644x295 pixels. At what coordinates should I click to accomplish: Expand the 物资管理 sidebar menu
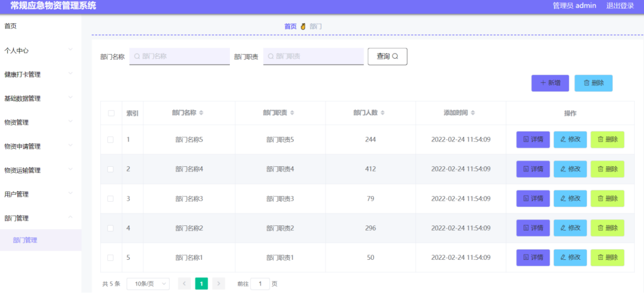[x=41, y=122]
